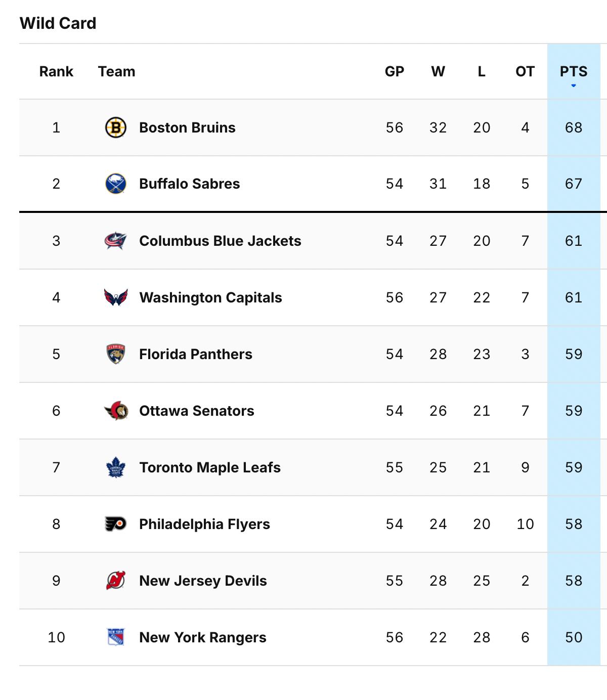Click the Florida Panthers logo
The width and height of the screenshot is (607, 700).
116,354
